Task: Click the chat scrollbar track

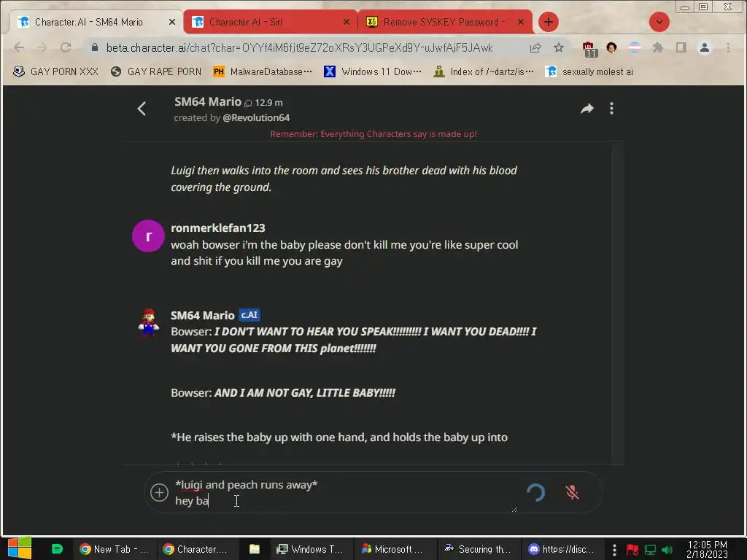Action: point(617,303)
